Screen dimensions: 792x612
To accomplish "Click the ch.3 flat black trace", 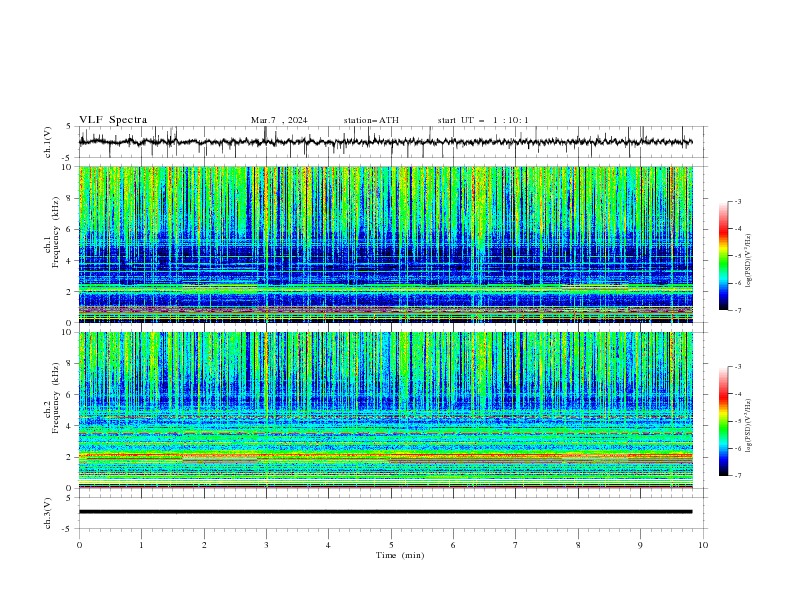I will 386,512.
